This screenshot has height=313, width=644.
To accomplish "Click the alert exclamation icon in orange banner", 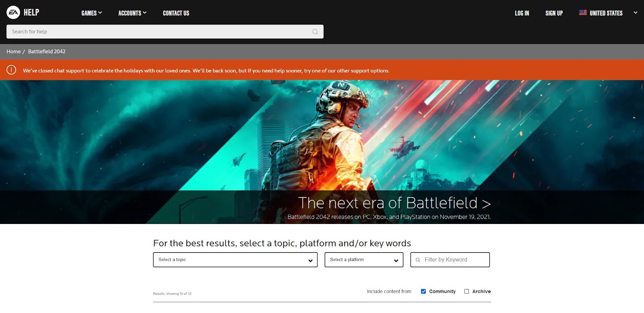I will (11, 70).
